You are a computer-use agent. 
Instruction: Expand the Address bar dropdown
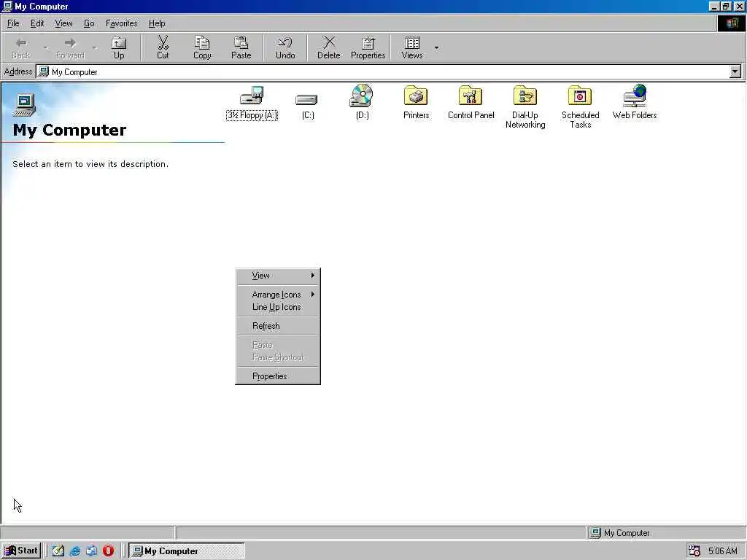pos(735,72)
